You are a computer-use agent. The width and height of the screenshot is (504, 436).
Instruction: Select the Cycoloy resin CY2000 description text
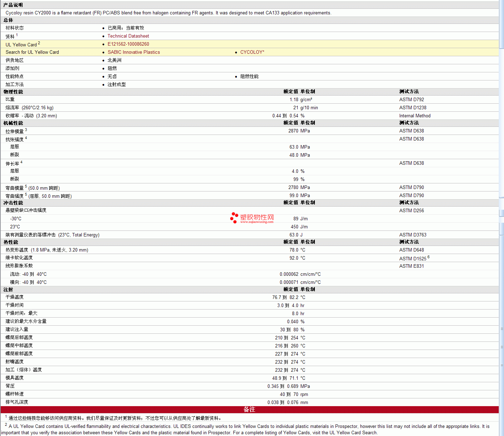coord(168,13)
